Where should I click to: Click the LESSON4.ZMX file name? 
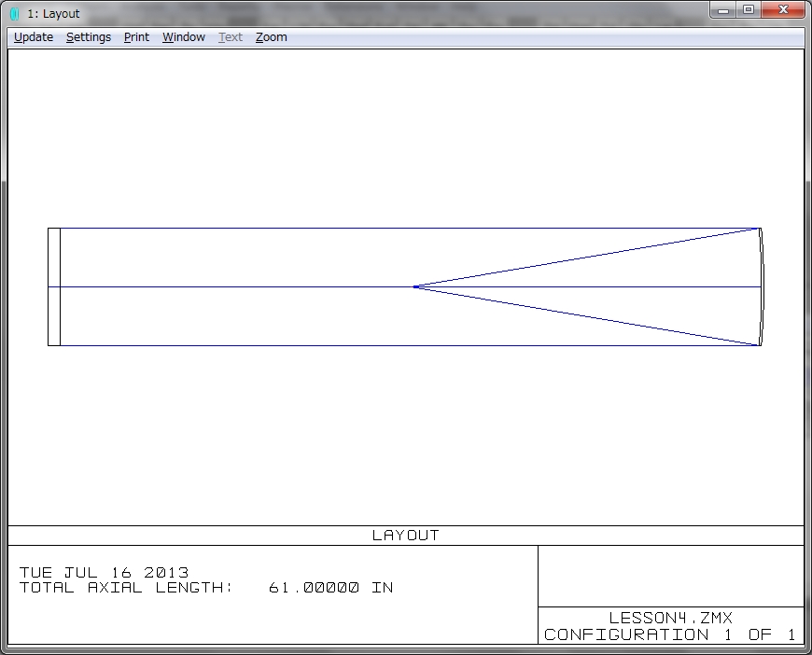(x=671, y=618)
